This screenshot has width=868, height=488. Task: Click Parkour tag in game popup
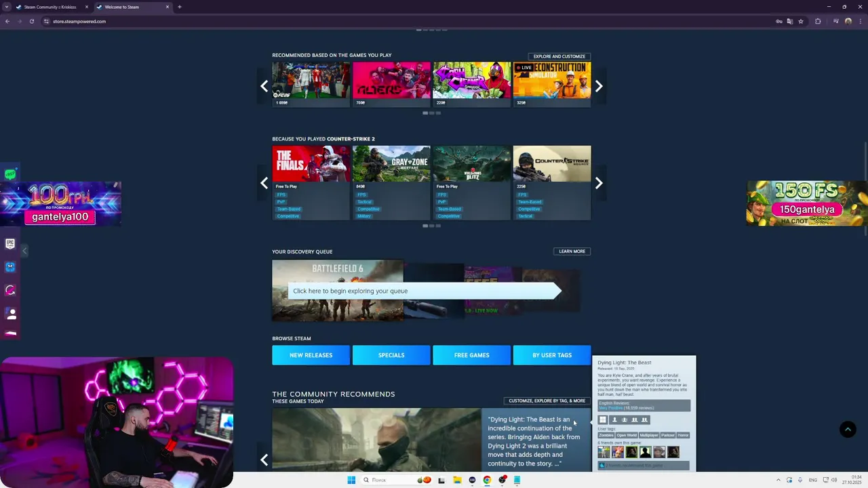coord(668,435)
